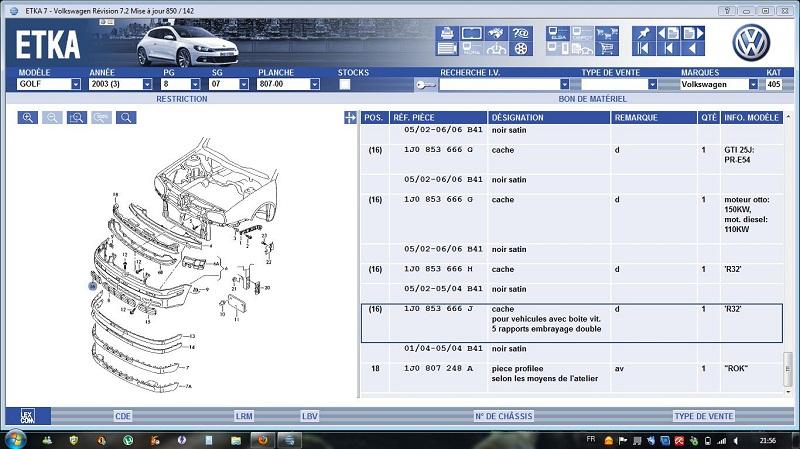Image resolution: width=800 pixels, height=449 pixels.
Task: Zoom in on the parts diagram
Action: coord(28,118)
